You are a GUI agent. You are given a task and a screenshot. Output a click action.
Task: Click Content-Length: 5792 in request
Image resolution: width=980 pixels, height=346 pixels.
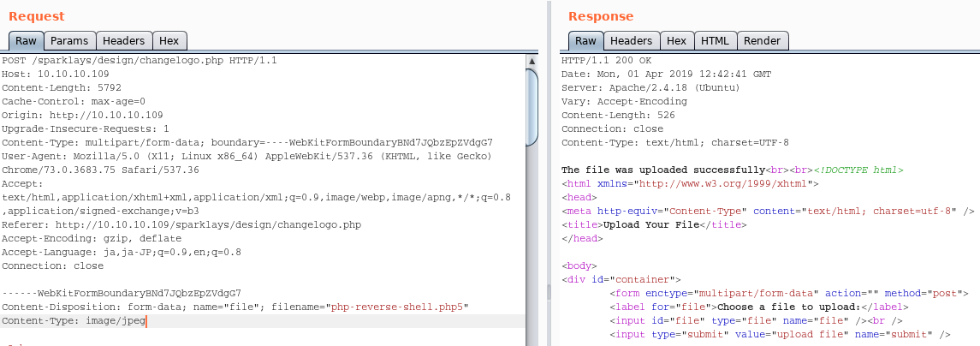[x=62, y=88]
